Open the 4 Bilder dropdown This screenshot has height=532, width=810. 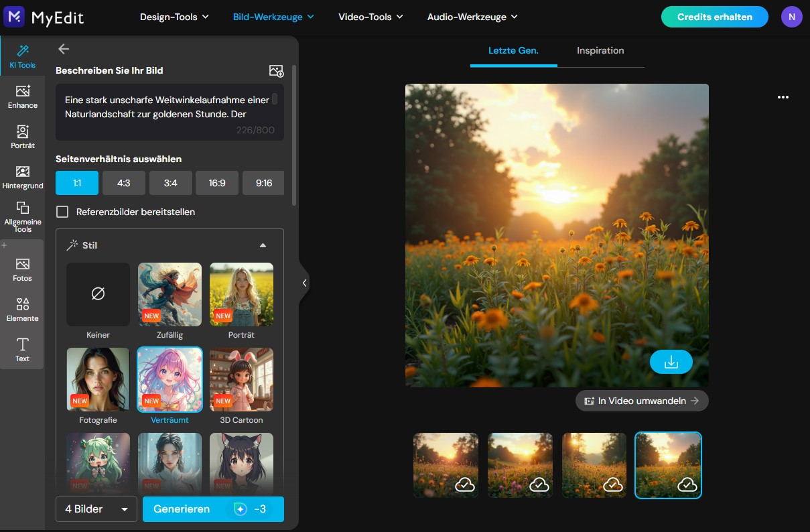click(x=96, y=509)
